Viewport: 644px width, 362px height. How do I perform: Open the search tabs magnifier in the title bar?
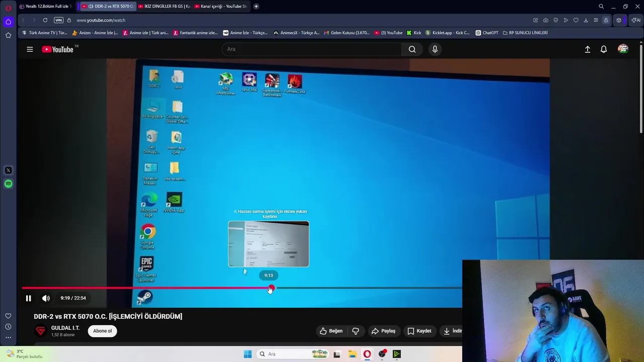coord(601,7)
